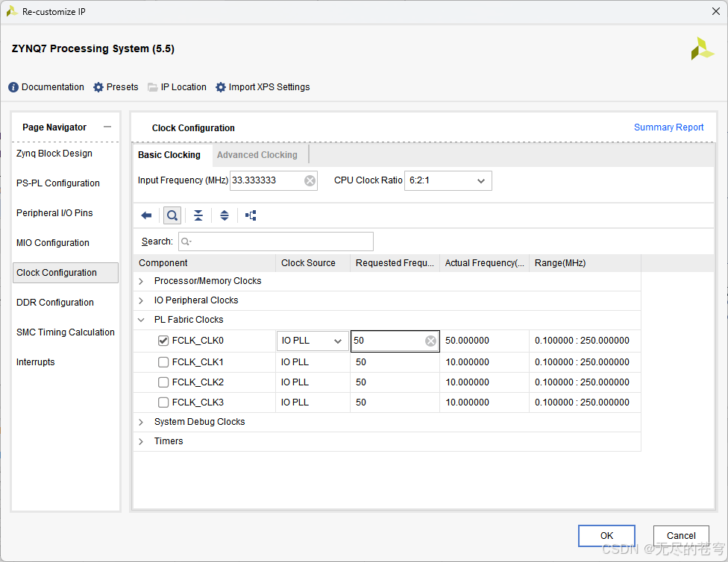Click the Import XPS Settings text
This screenshot has height=562, width=728.
coord(269,87)
